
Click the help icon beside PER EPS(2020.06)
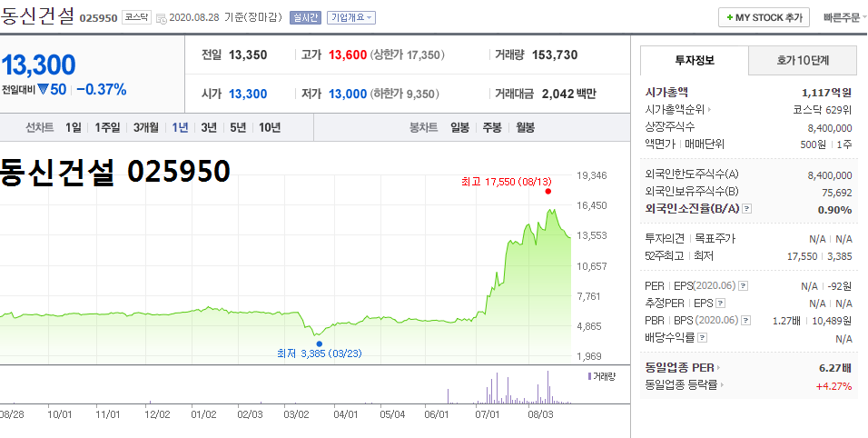point(744,286)
